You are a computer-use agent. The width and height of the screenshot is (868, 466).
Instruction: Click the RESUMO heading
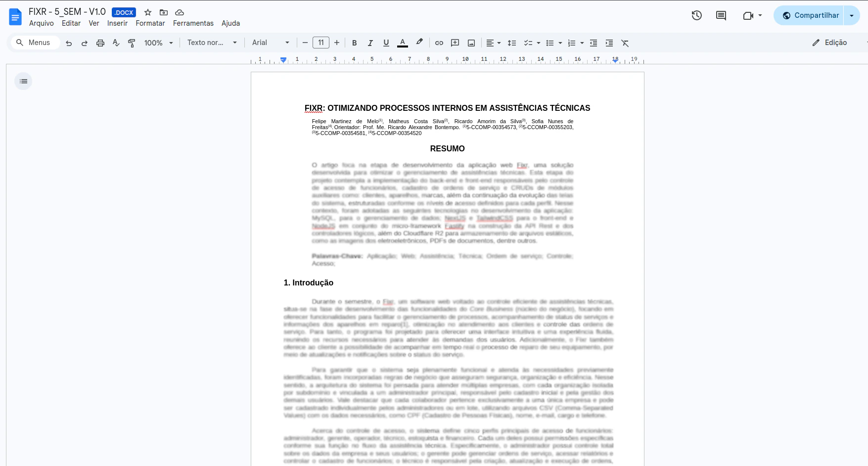[447, 149]
